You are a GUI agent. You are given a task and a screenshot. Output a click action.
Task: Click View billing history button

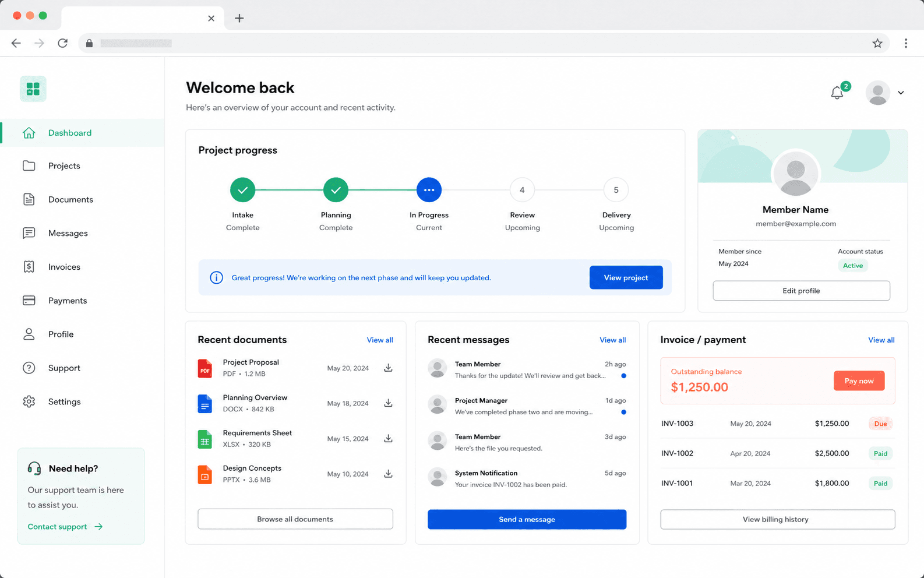[778, 520]
